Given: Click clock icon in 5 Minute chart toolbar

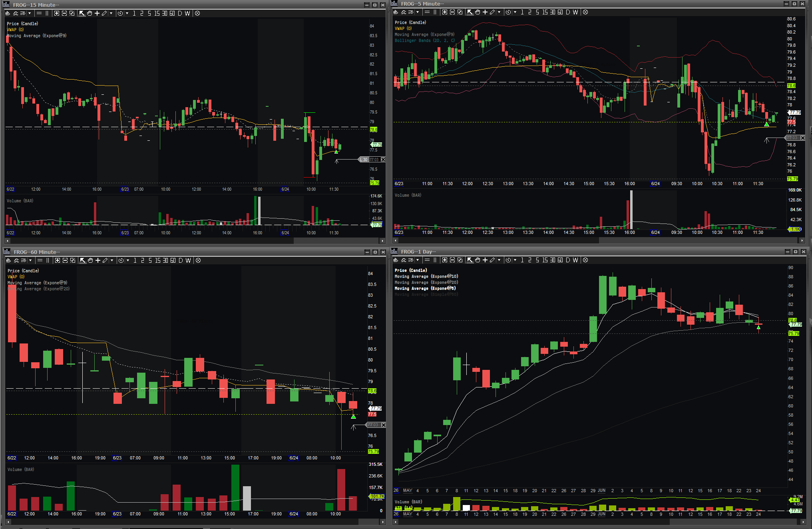Looking at the screenshot, I should pos(508,12).
